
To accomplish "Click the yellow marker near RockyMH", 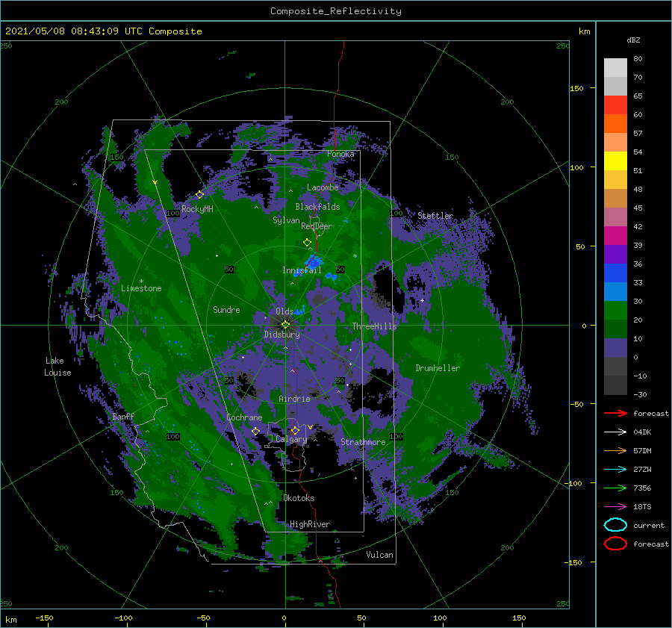I will click(x=199, y=195).
